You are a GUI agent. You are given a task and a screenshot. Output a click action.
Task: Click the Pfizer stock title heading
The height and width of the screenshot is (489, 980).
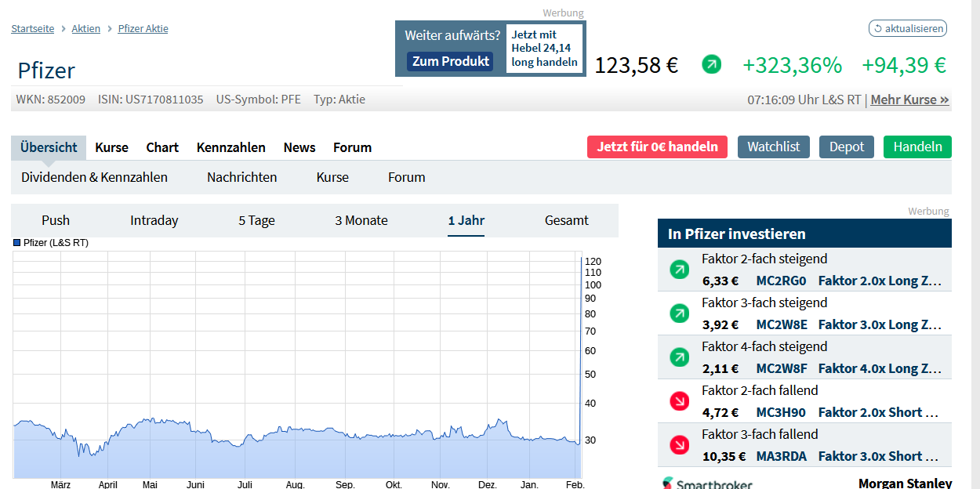(46, 71)
